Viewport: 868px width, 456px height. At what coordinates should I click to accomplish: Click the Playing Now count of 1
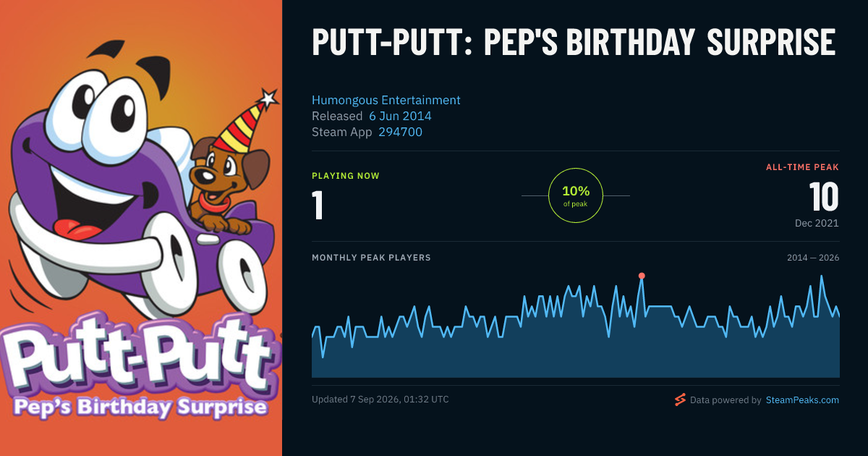(x=318, y=206)
